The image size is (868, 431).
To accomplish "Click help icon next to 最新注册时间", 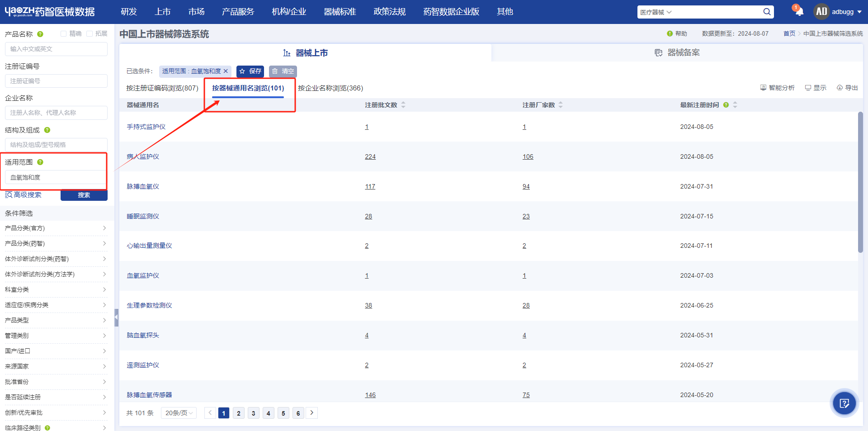I will [726, 105].
